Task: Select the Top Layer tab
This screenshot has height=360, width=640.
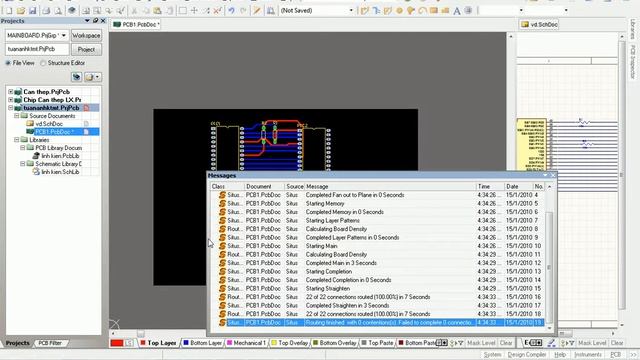Action: click(158, 343)
